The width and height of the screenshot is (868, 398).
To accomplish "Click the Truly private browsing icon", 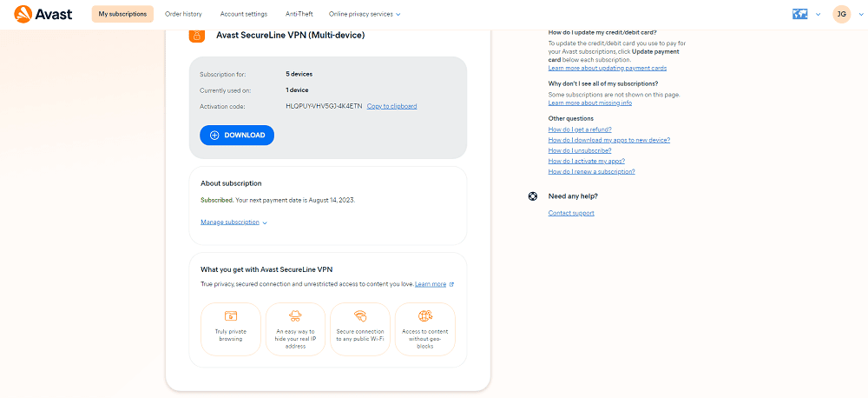I will pyautogui.click(x=231, y=316).
